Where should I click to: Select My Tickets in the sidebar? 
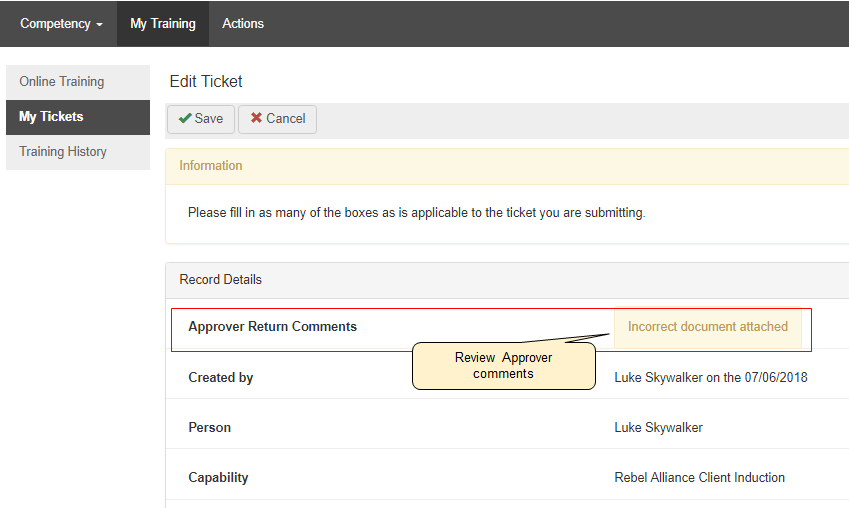[x=52, y=117]
